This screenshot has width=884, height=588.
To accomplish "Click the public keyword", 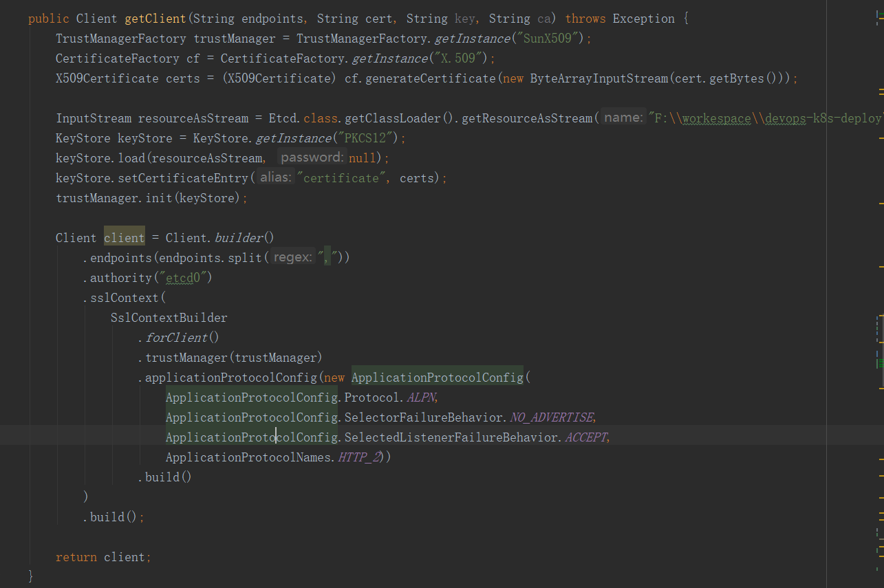I will pos(49,19).
